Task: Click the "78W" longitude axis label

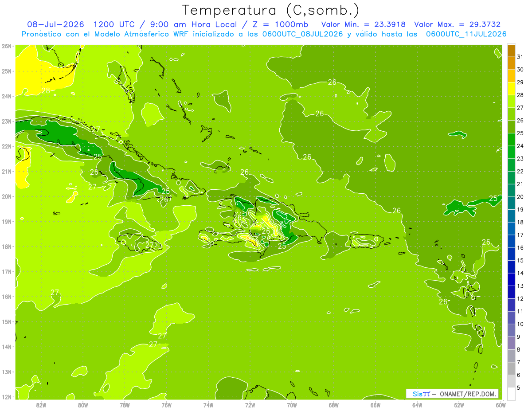Action: click(125, 404)
